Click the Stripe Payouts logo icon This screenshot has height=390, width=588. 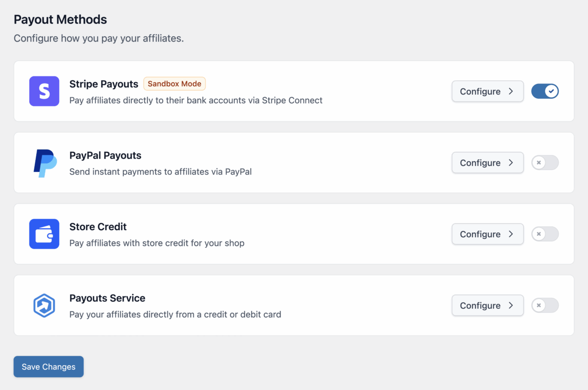click(x=44, y=91)
